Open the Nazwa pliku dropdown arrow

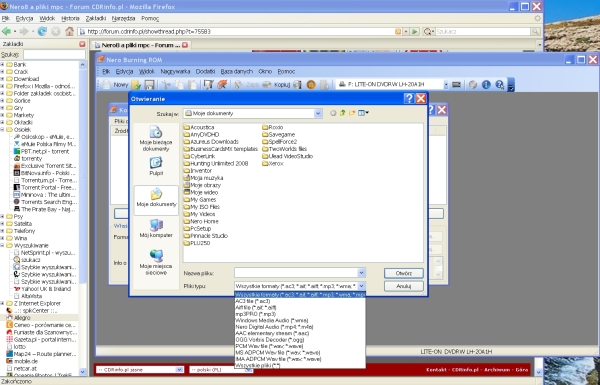click(x=361, y=273)
